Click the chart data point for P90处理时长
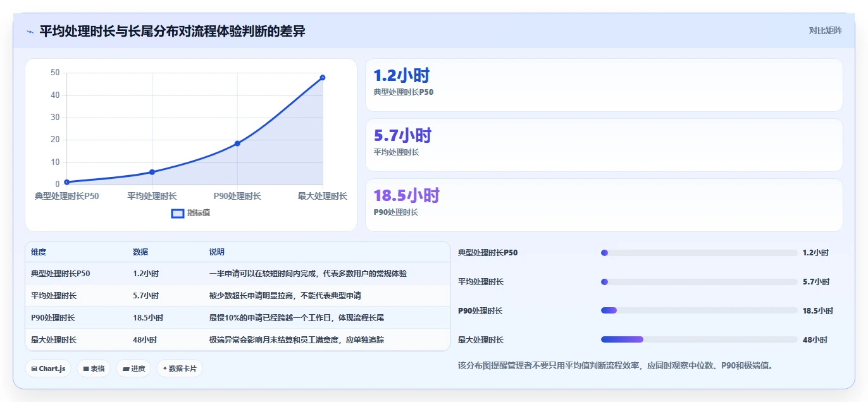 coord(237,143)
